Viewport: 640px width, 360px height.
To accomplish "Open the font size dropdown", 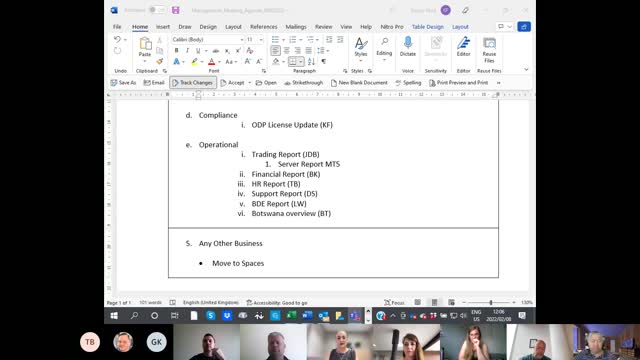I will pos(261,40).
